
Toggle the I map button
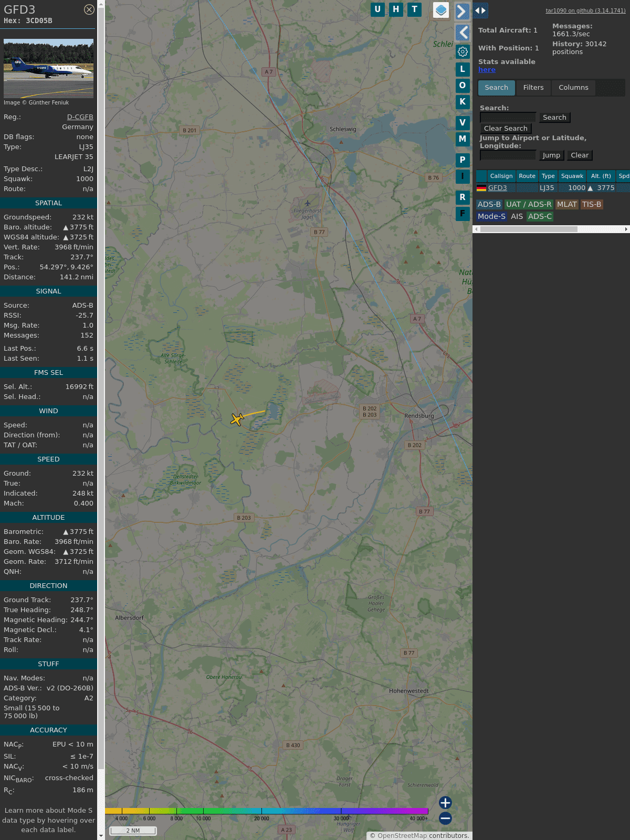pyautogui.click(x=463, y=176)
